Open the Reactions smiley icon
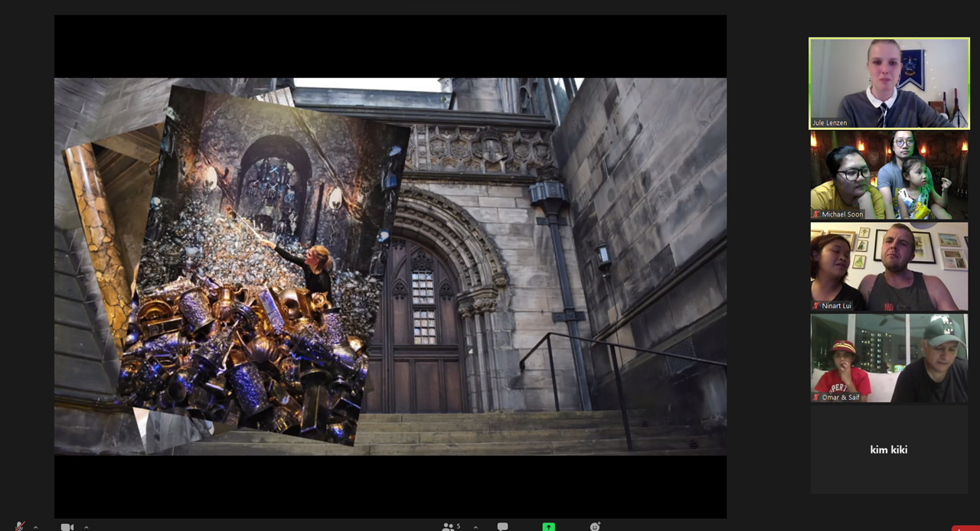The width and height of the screenshot is (980, 531). [595, 526]
